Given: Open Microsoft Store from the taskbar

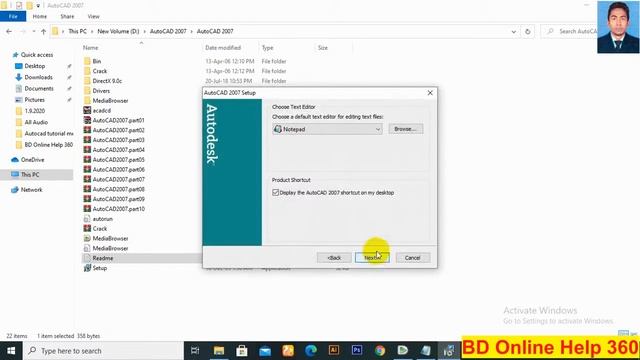Looking at the screenshot, I should [242, 351].
